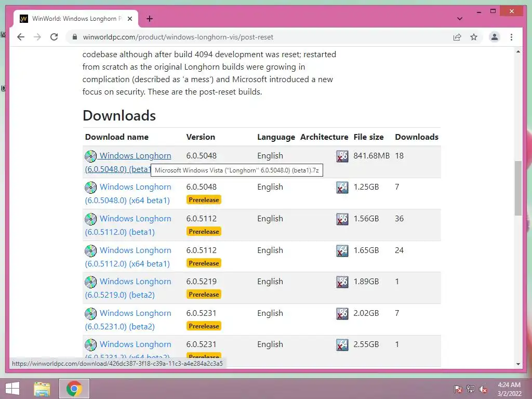This screenshot has width=532, height=399.
Task: Click x64 architecture icon in 1.25GB row
Action: coord(342,187)
